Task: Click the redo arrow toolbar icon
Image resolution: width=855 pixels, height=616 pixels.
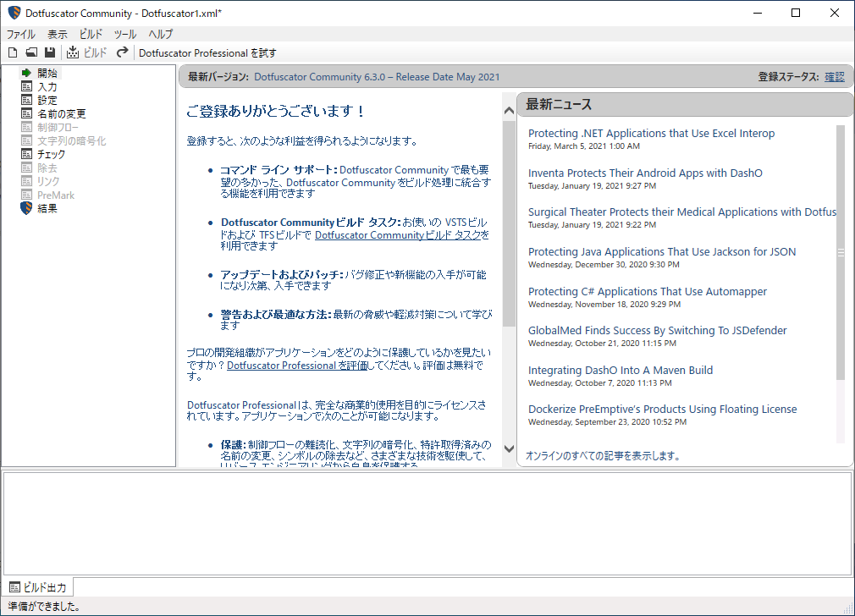Action: tap(123, 52)
